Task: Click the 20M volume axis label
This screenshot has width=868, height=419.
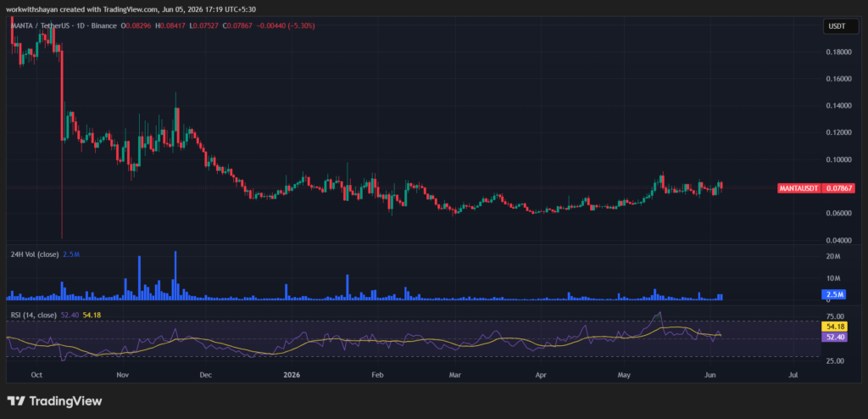Action: click(x=834, y=256)
